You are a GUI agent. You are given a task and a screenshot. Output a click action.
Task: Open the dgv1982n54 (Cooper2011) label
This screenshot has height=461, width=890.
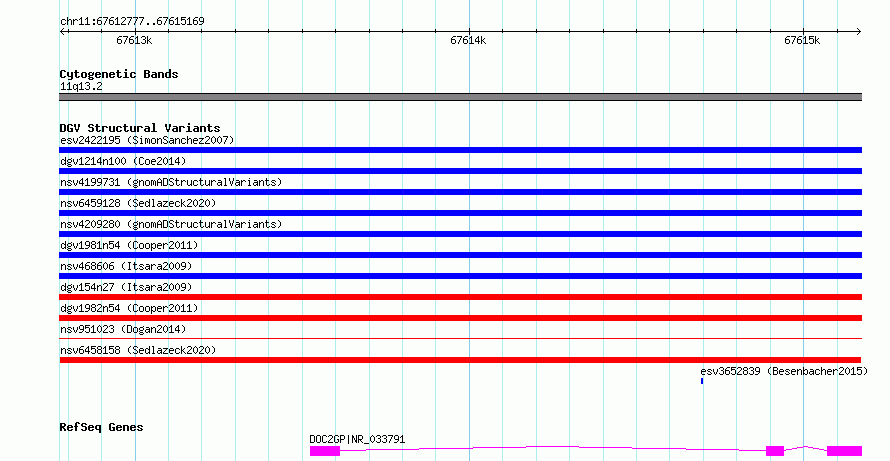(x=129, y=308)
